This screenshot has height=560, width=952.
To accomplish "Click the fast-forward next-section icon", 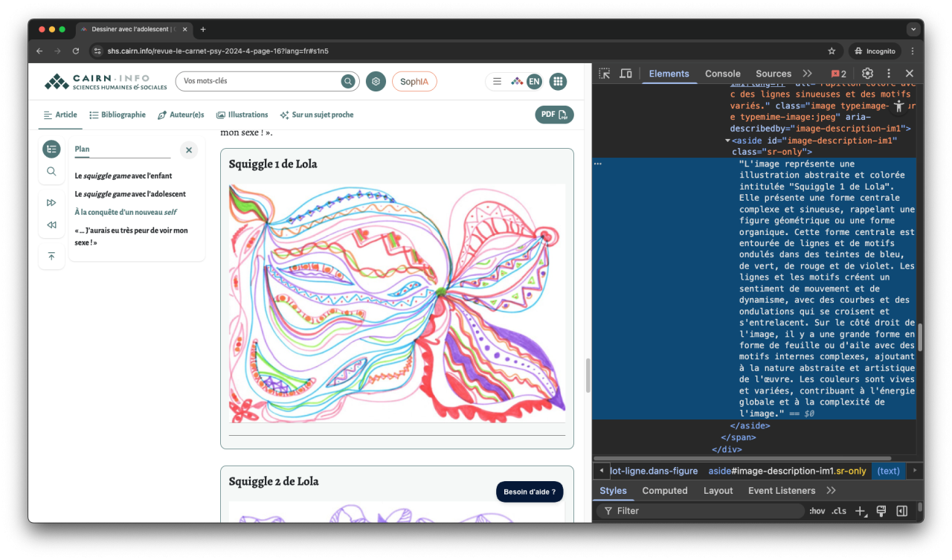I will point(51,202).
